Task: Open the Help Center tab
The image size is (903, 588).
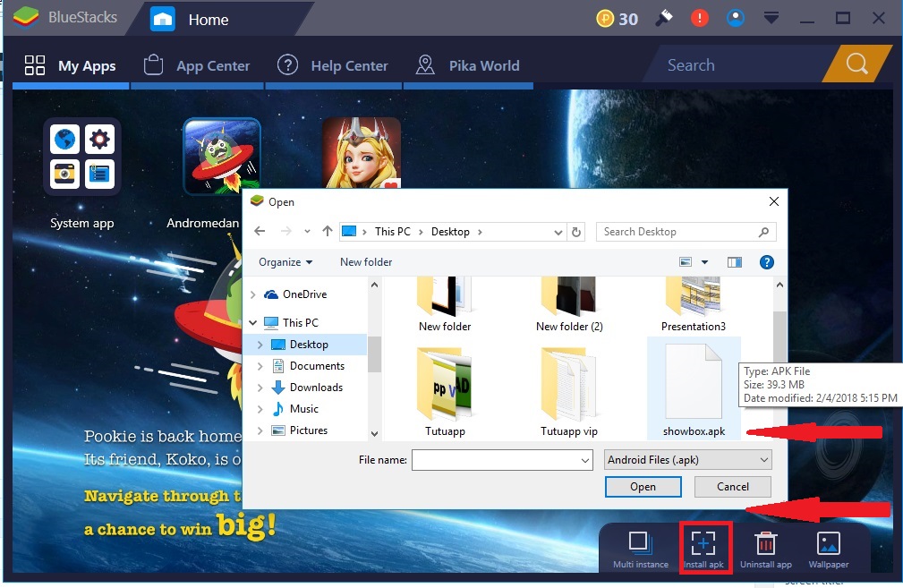Action: point(333,65)
